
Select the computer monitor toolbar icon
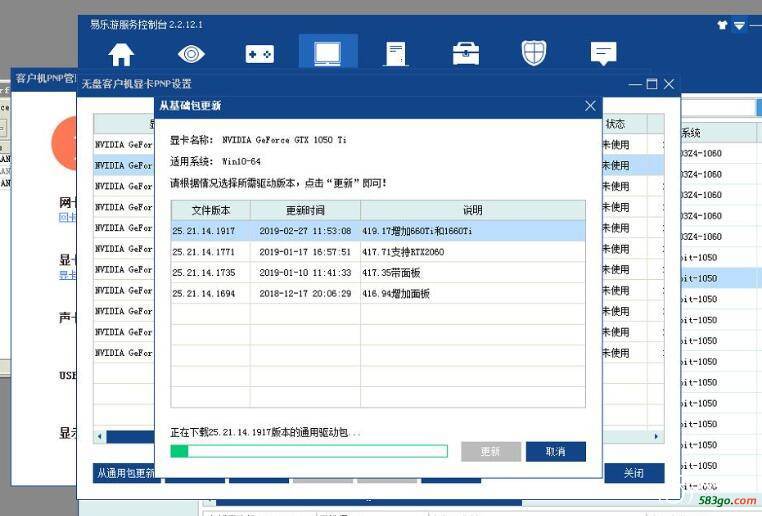(x=328, y=53)
